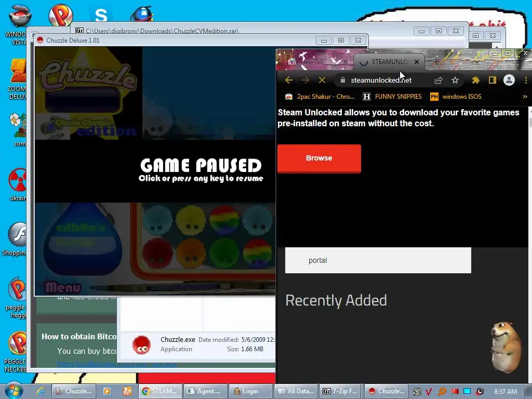Click the orange chuzzle on the board

click(x=191, y=253)
